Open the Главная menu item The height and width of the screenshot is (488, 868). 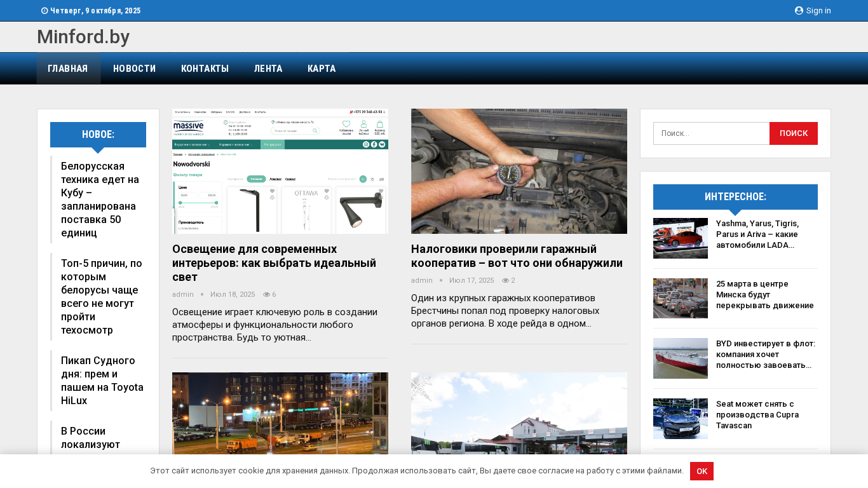[68, 69]
